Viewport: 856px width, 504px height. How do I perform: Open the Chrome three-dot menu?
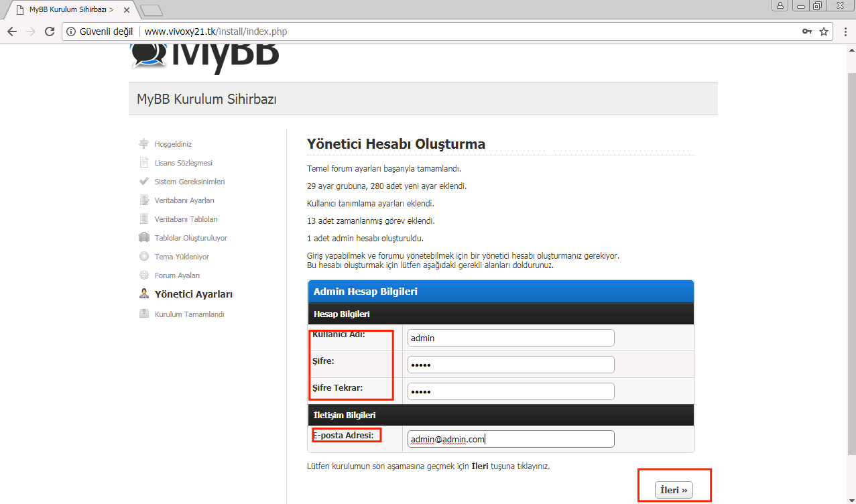tap(844, 31)
